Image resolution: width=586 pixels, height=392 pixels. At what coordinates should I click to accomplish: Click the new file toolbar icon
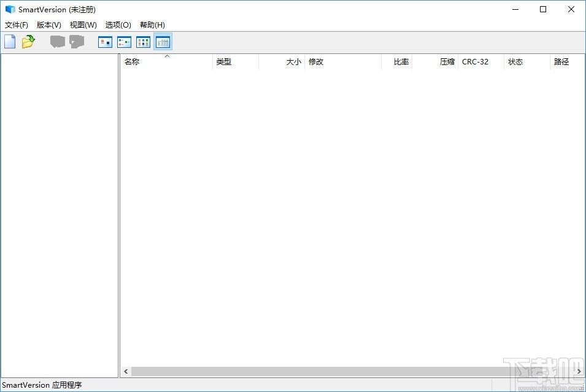pyautogui.click(x=10, y=42)
